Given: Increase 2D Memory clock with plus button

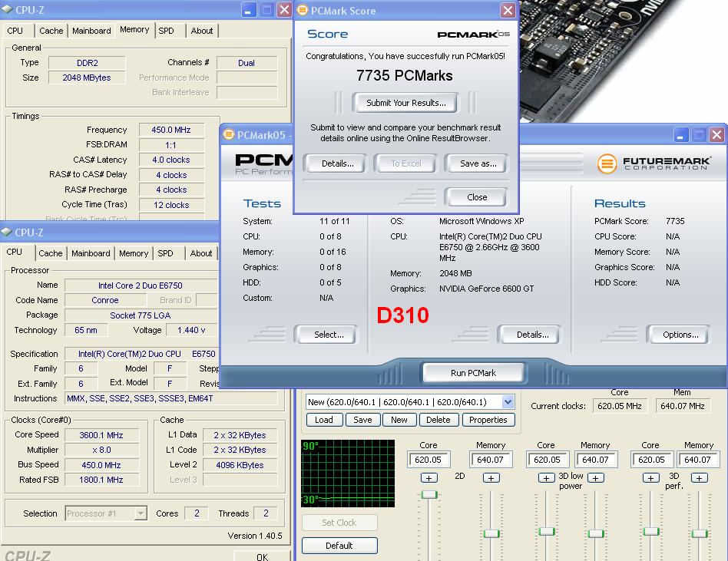Looking at the screenshot, I should (x=491, y=478).
